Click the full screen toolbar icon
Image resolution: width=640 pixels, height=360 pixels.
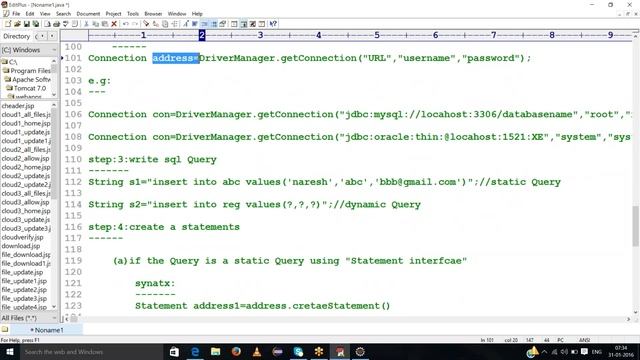[x=253, y=24]
